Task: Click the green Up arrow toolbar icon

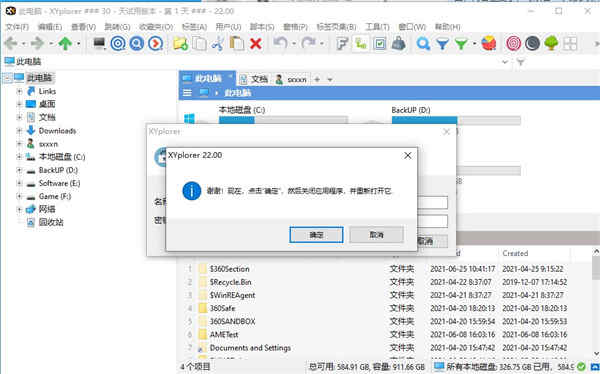Action: [65, 44]
